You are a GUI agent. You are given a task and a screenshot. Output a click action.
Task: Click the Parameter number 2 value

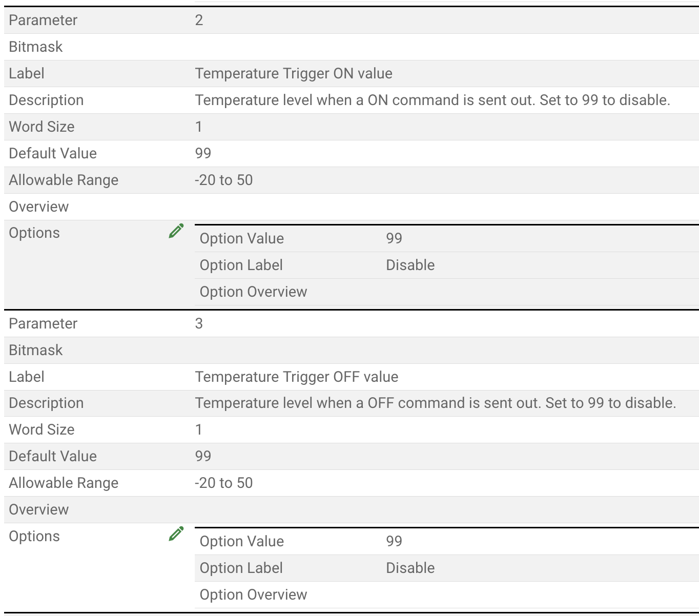[x=199, y=20]
